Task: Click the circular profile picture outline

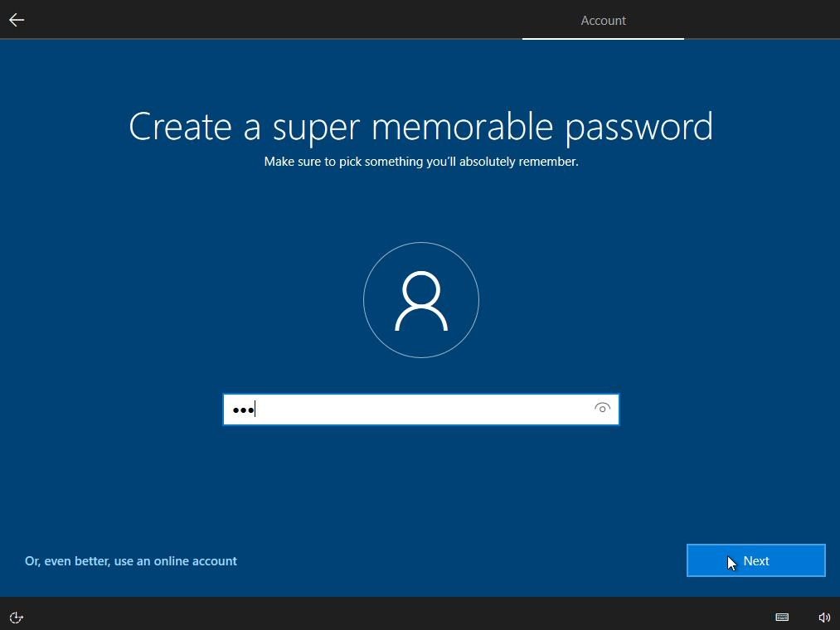Action: pos(421,300)
